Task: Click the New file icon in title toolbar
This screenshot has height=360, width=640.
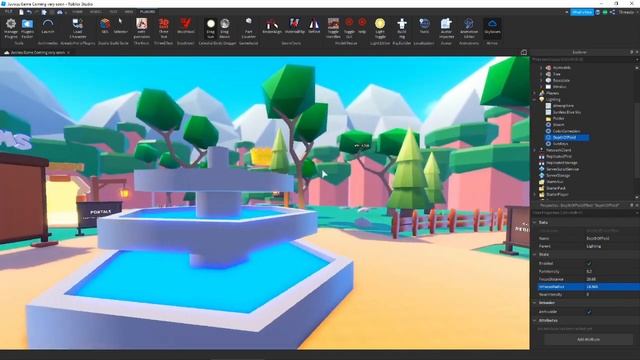Action: (x=21, y=12)
